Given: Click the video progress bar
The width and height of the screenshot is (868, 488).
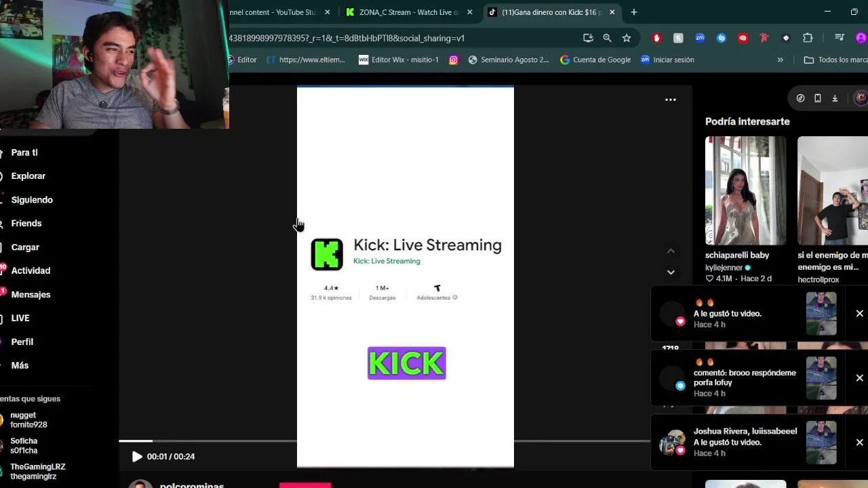Looking at the screenshot, I should click(x=384, y=441).
